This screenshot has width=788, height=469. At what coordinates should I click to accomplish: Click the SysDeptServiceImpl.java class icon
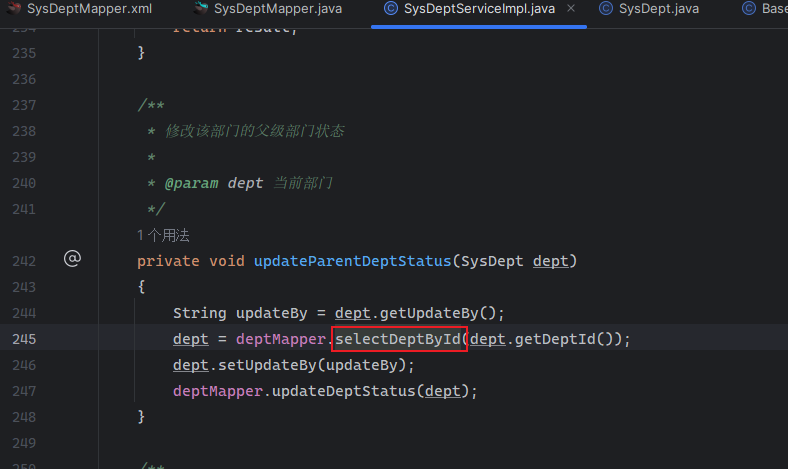coord(389,9)
